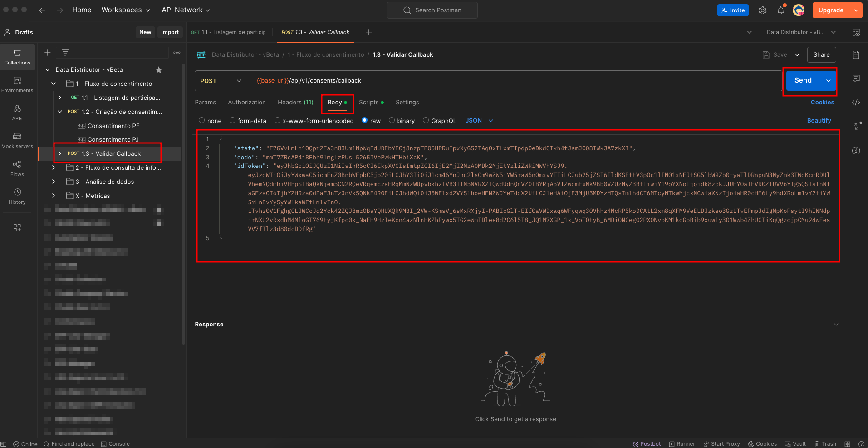Switch to the Scripts tab
The width and height of the screenshot is (868, 448).
(x=371, y=103)
